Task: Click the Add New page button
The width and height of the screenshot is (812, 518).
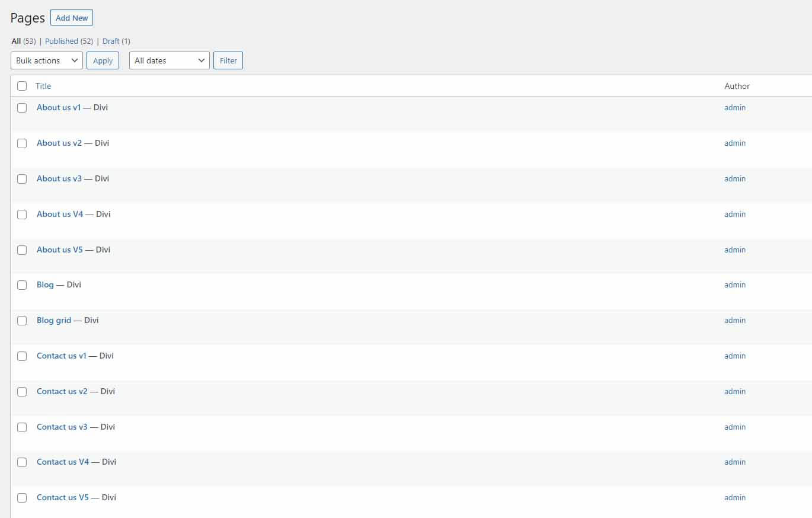Action: point(72,18)
